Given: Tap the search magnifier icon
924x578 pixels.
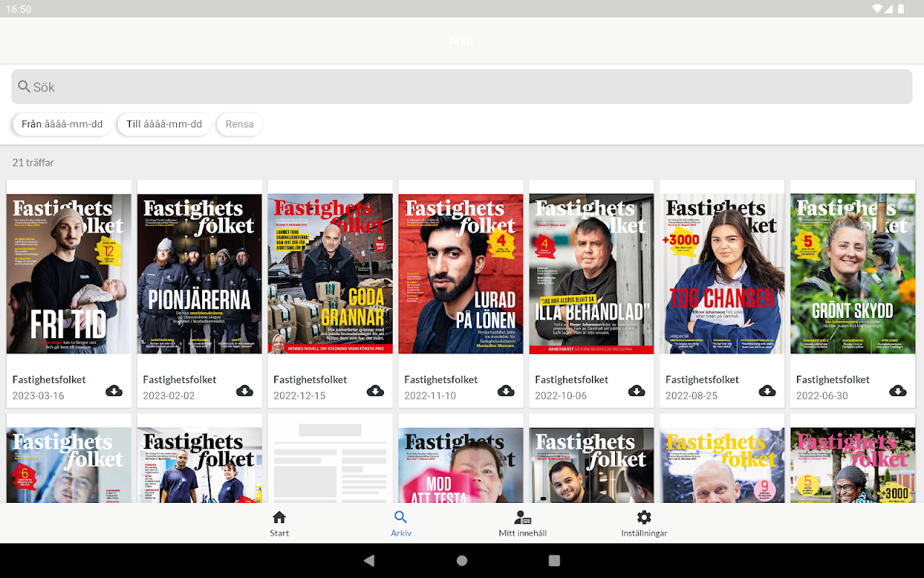Looking at the screenshot, I should pos(25,87).
